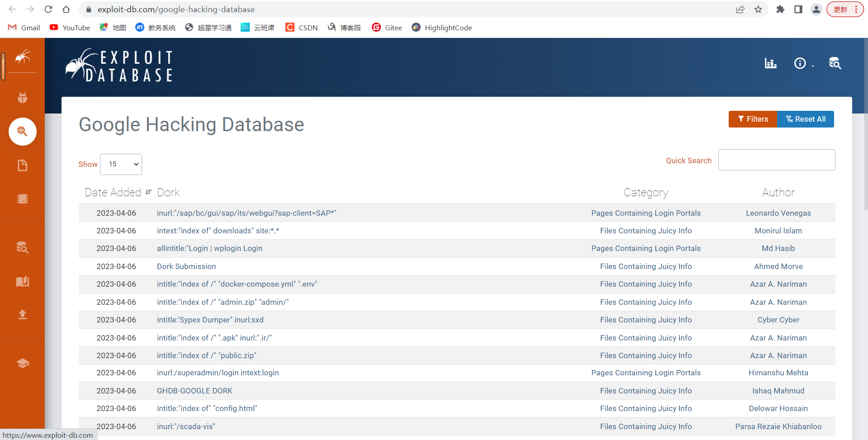Open the CSDN bookmark
868x440 pixels.
click(302, 28)
